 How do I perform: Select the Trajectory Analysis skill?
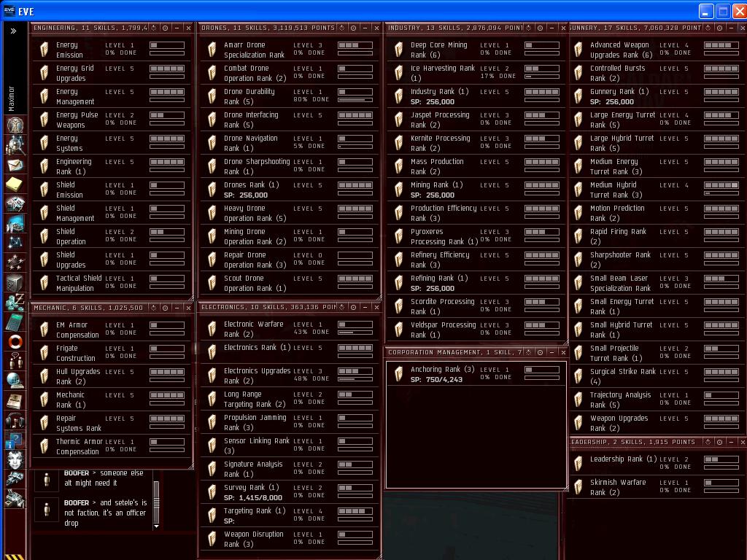tap(657, 400)
